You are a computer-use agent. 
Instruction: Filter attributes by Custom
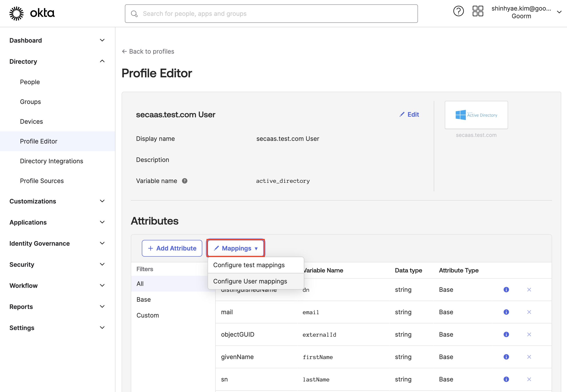pyautogui.click(x=148, y=315)
